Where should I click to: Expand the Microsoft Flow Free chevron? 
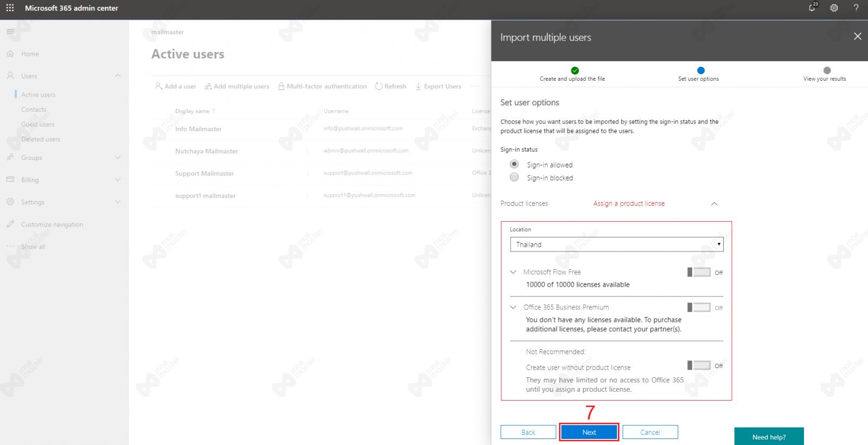click(513, 272)
